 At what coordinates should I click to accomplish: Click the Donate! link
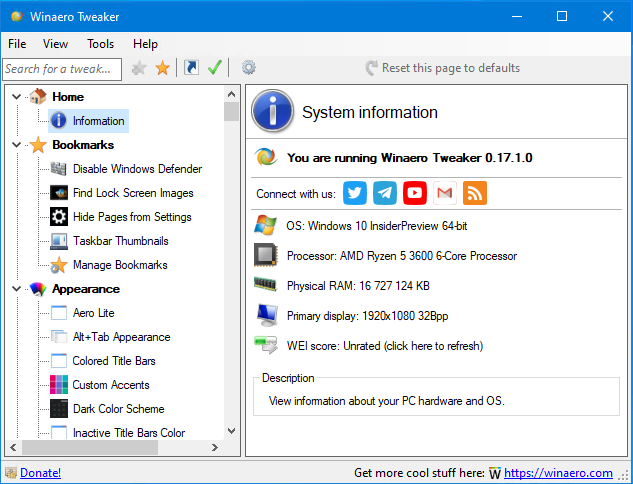[40, 473]
